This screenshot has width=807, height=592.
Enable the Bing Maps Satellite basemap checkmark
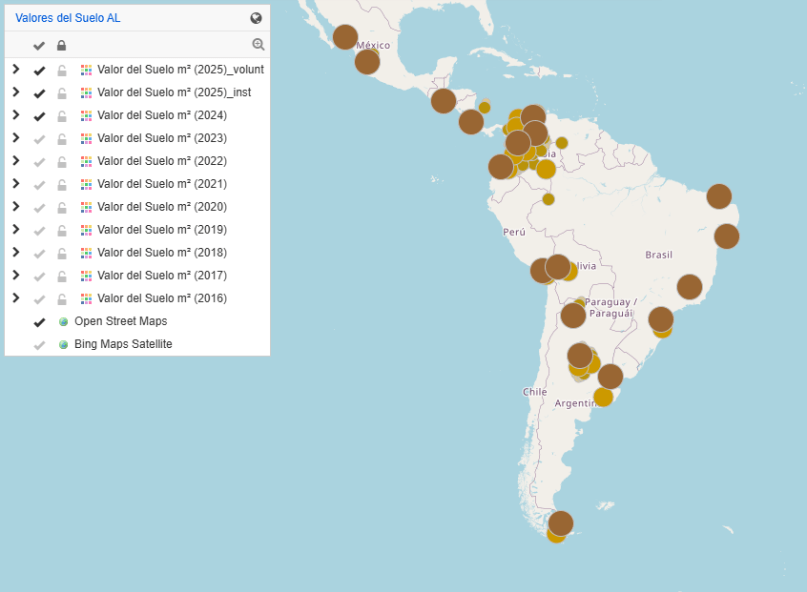tap(39, 345)
